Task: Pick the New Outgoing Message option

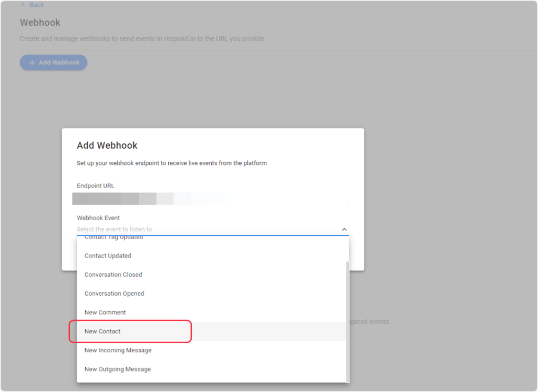Action: tap(118, 369)
